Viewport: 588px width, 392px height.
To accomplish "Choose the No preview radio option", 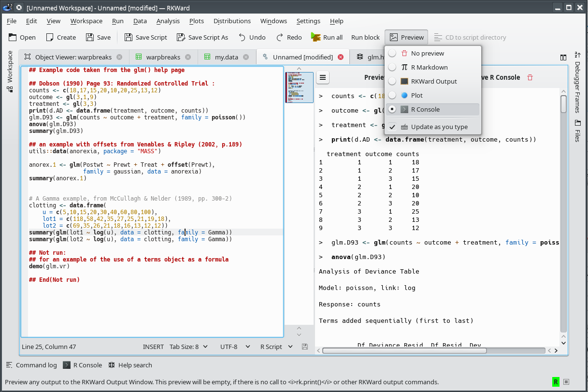I will [x=427, y=53].
